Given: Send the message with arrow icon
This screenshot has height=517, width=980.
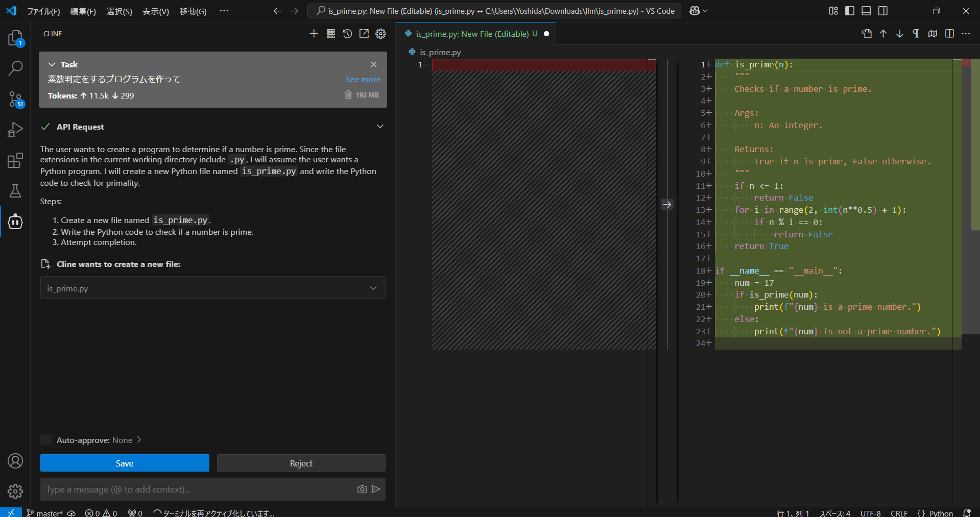Looking at the screenshot, I should (x=376, y=489).
